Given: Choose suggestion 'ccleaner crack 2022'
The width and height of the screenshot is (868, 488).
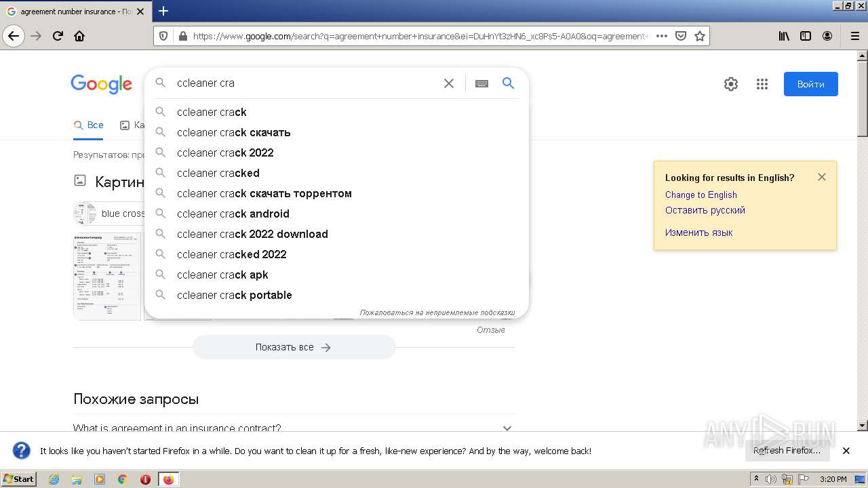Looking at the screenshot, I should pyautogui.click(x=336, y=152).
